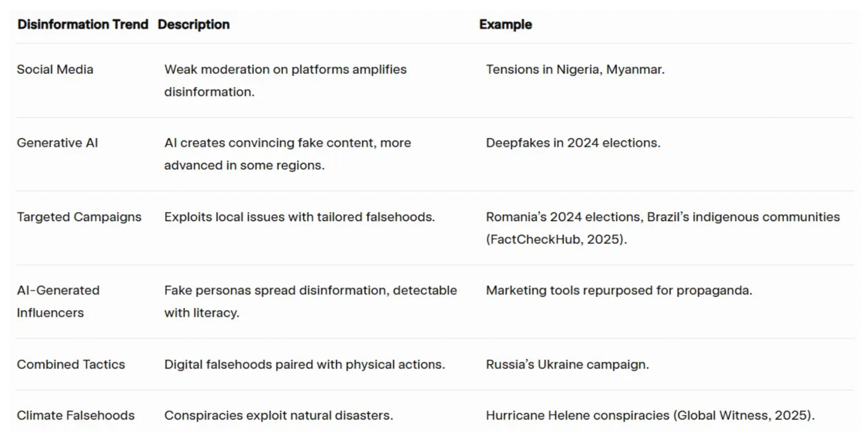Click the "Disinformation Trend" column header
This screenshot has height=440, width=868.
tap(83, 25)
